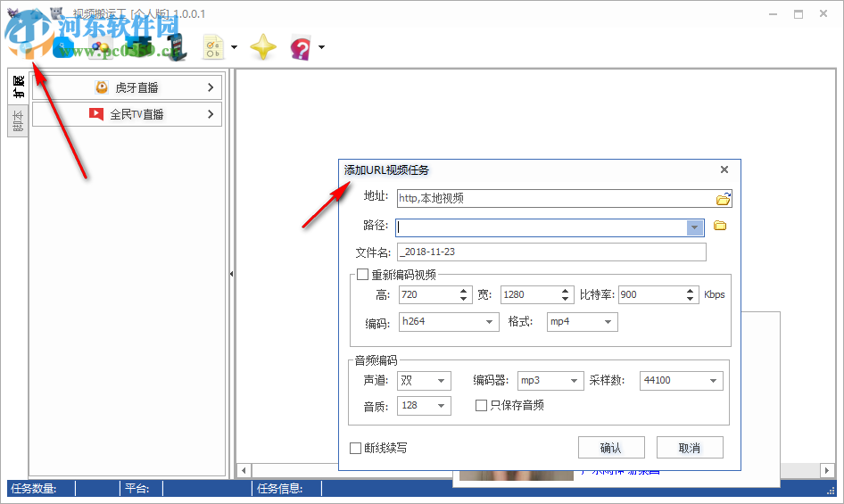Image resolution: width=844 pixels, height=504 pixels.
Task: Decrease 宽 value with down arrow
Action: click(565, 298)
